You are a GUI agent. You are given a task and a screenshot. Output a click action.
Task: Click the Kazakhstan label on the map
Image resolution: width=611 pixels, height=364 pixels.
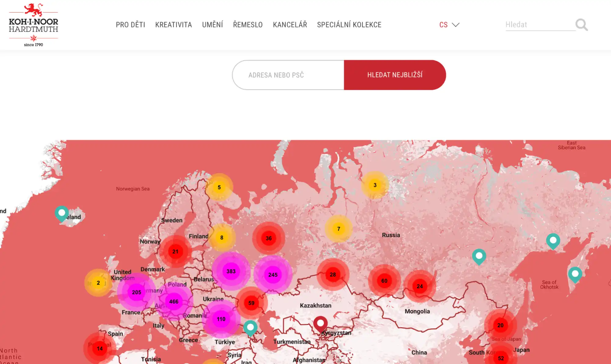(315, 305)
